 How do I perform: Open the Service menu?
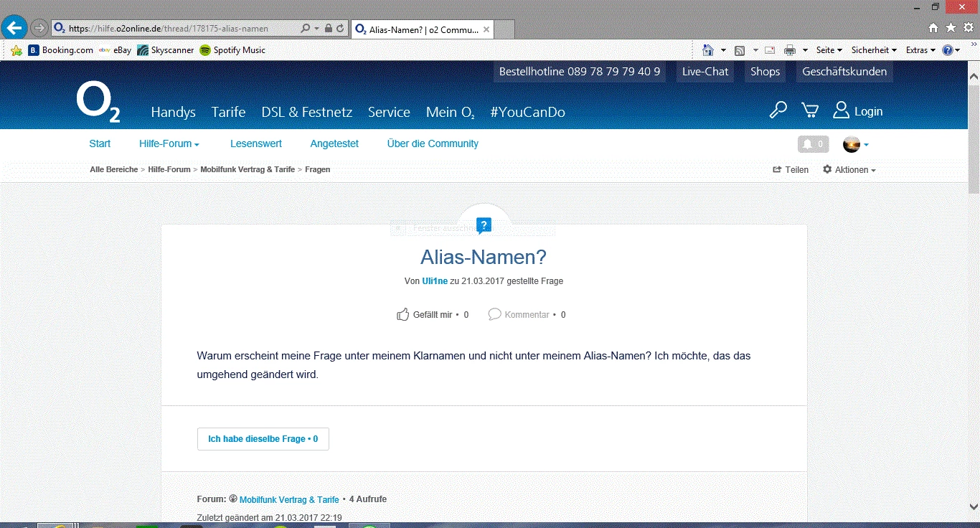tap(389, 112)
